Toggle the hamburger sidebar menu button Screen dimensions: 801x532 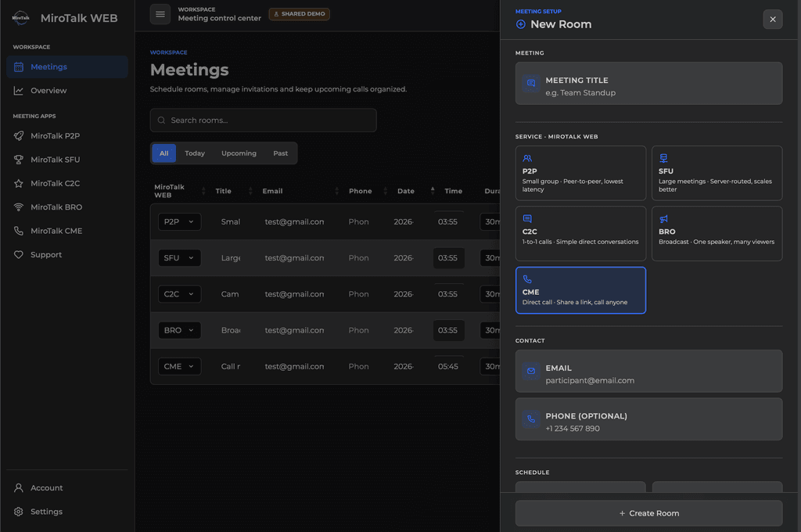[x=160, y=14]
